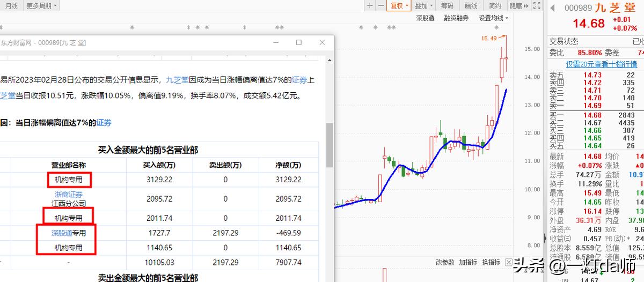
Task: Click the 卖出额(万) column header
Action: pos(225,165)
